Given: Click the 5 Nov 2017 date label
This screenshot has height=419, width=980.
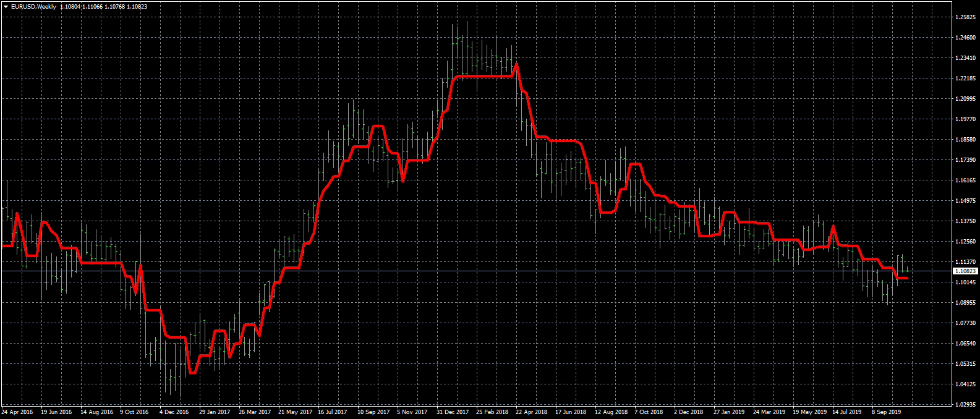Looking at the screenshot, I should [x=412, y=412].
